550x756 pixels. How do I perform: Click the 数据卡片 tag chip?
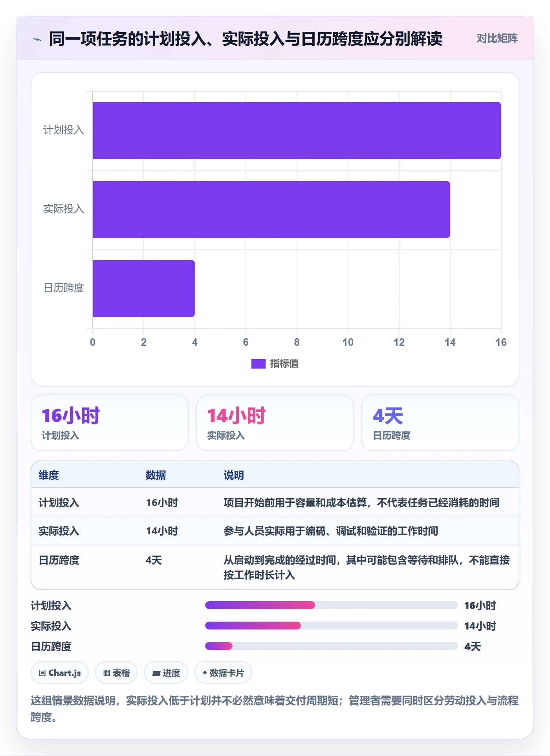tap(223, 673)
